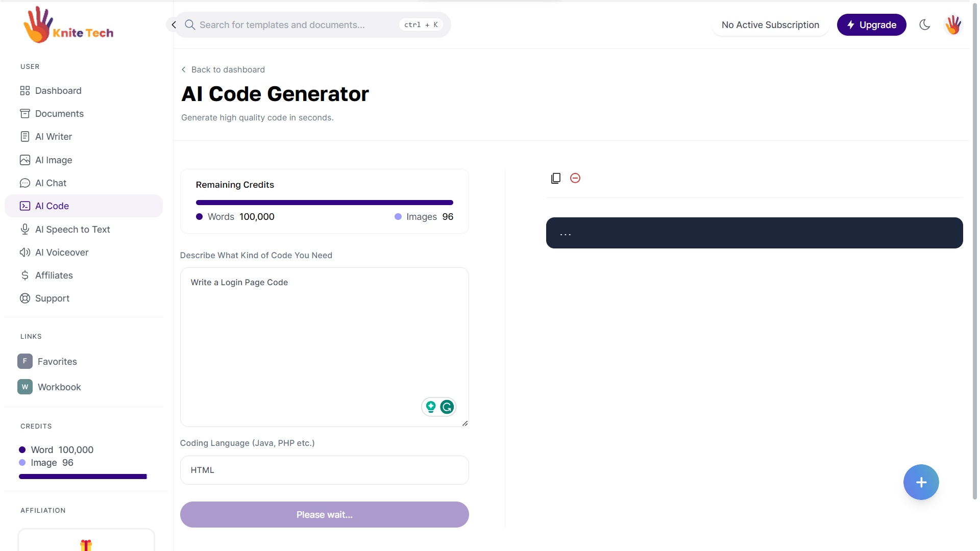Open the Favorites link
This screenshot has width=980, height=551.
tap(57, 361)
